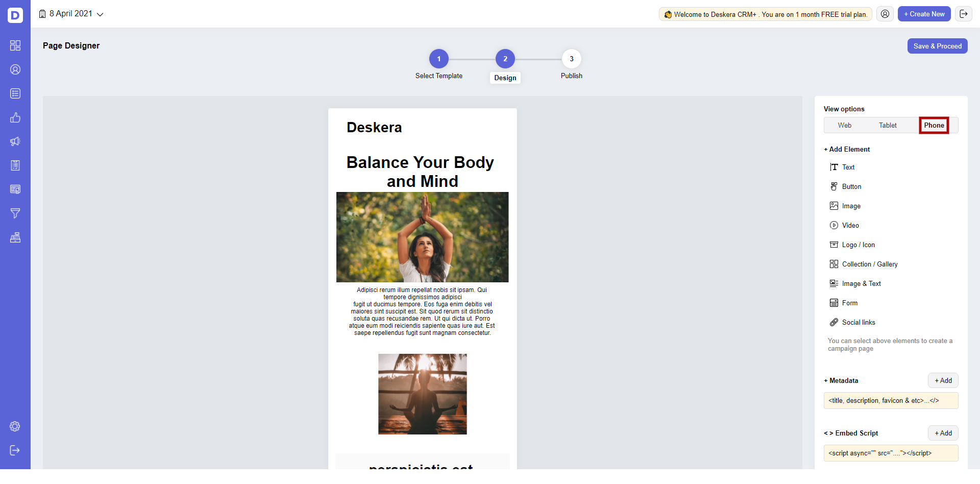Click the Page Designer title

pyautogui.click(x=71, y=45)
